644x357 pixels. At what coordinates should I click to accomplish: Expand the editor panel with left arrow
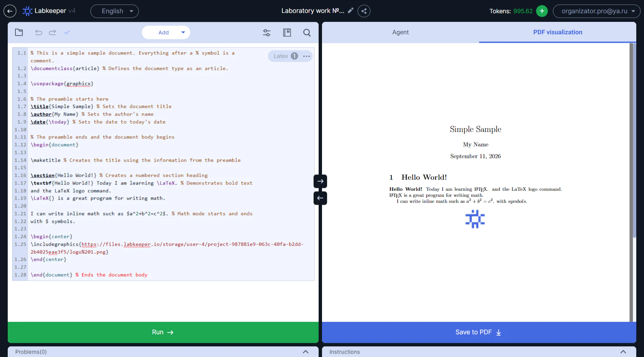point(320,198)
